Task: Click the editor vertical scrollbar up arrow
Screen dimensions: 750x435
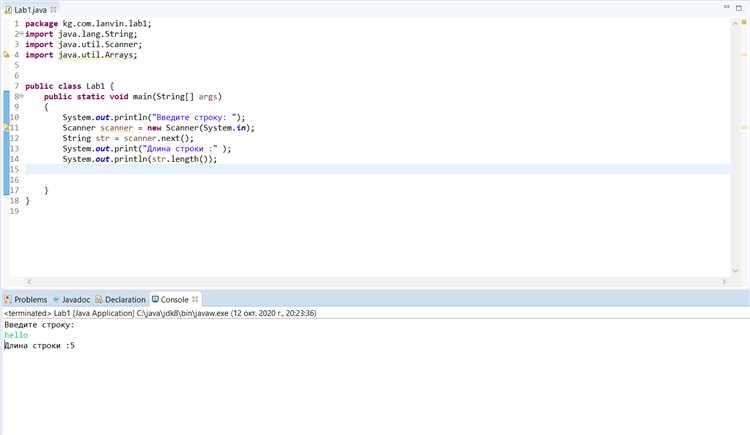Action: click(x=735, y=23)
